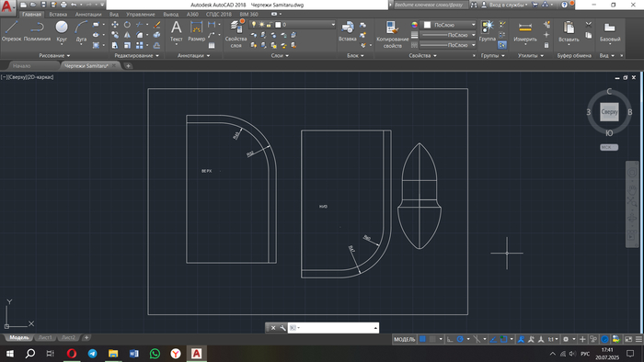Click the Table tool icon in Аннотации
The image size is (644, 362).
point(212,45)
